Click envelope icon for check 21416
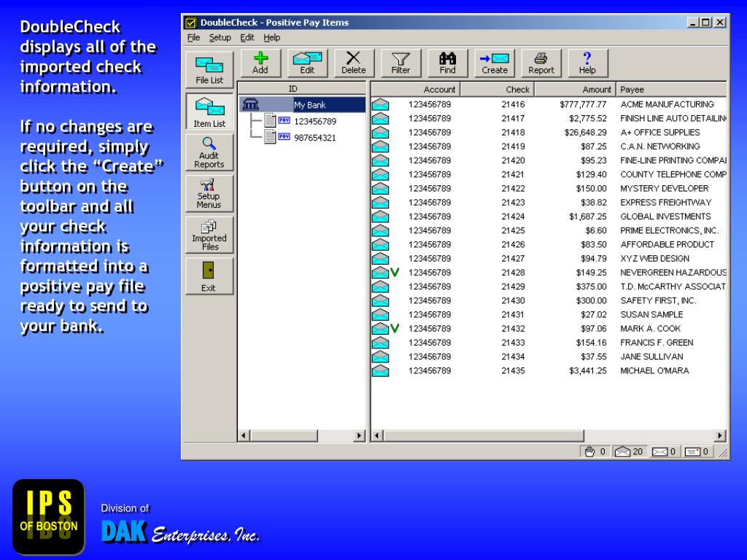This screenshot has width=747, height=560. point(380,104)
